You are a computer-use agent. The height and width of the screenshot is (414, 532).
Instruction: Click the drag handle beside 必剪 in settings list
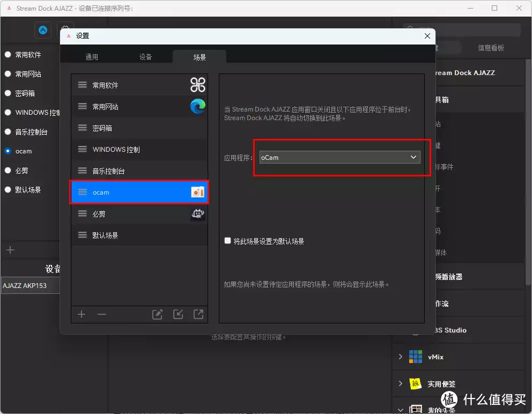tap(83, 213)
